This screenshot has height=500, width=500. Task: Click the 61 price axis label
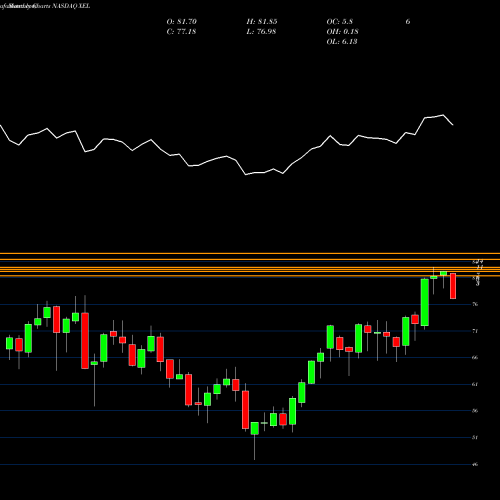(x=475, y=384)
